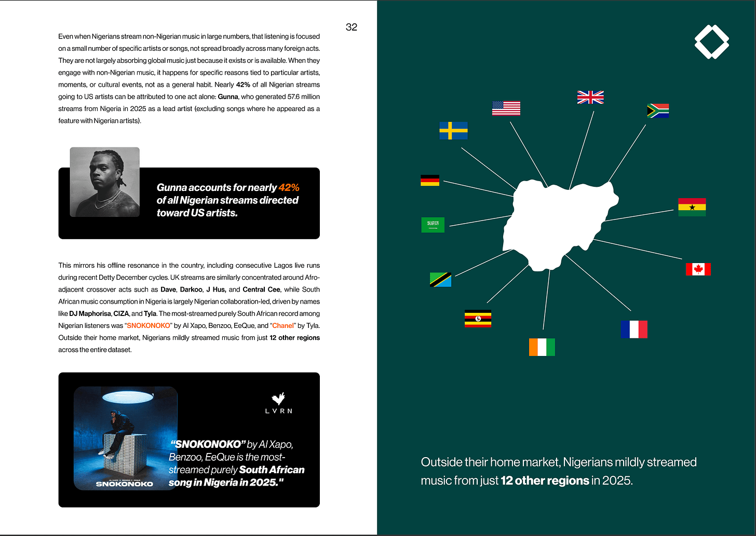Click the white diamond logo on green page
The image size is (756, 536).
point(712,42)
